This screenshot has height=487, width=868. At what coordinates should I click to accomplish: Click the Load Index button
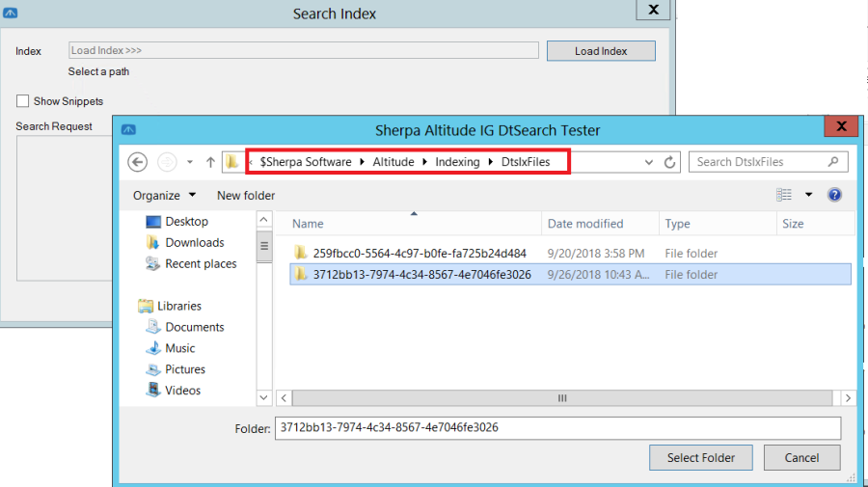coord(601,51)
